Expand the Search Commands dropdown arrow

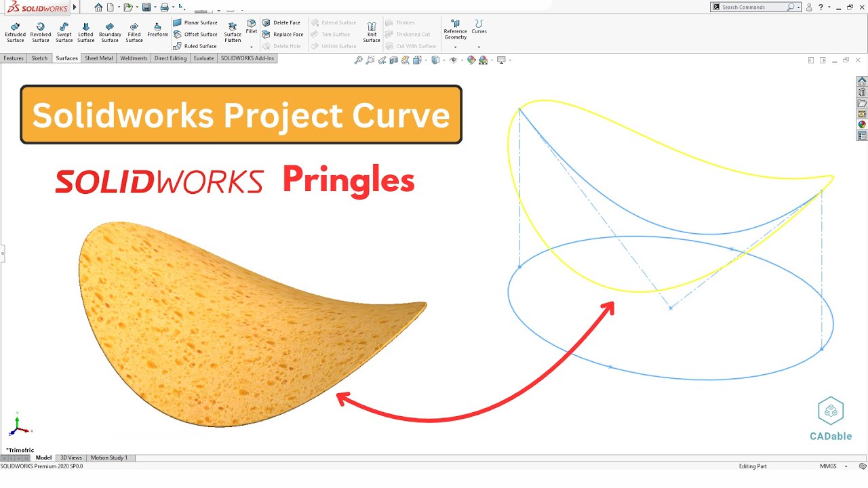pyautogui.click(x=799, y=7)
